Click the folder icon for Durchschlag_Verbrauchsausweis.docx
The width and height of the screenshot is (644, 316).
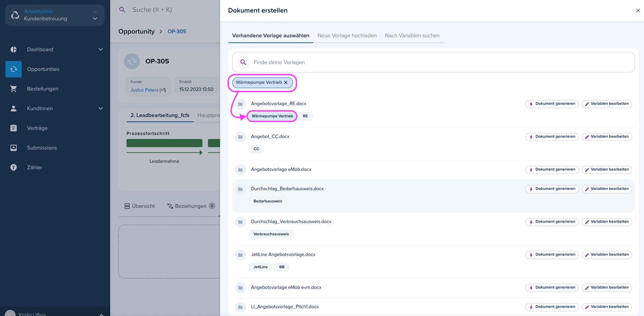(x=240, y=222)
